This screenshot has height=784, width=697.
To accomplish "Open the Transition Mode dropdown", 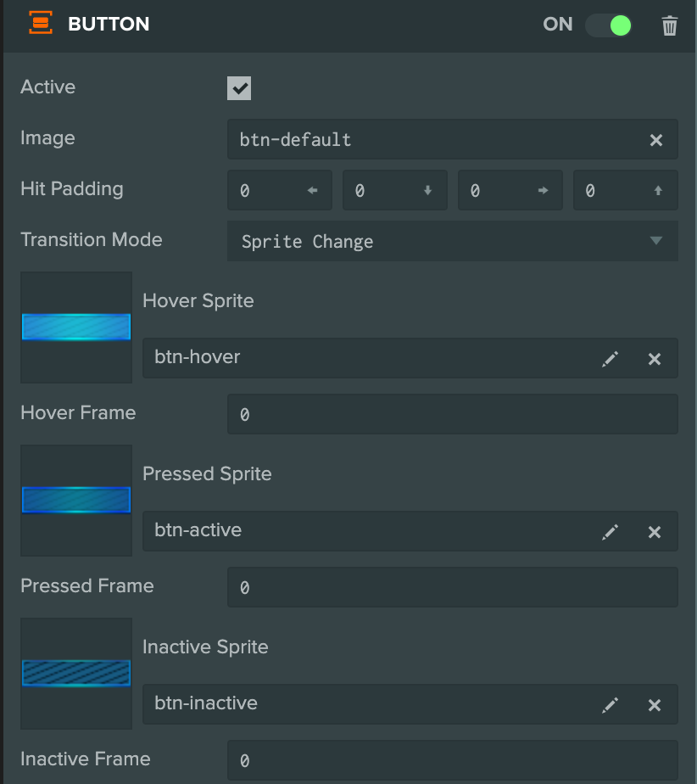I will click(x=453, y=241).
